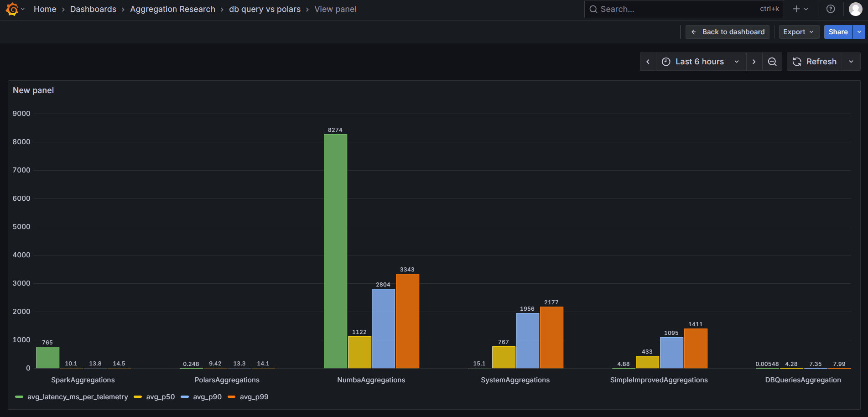Go to Aggregation Research breadcrumb folder
Viewport: 868px width, 417px height.
coord(172,9)
